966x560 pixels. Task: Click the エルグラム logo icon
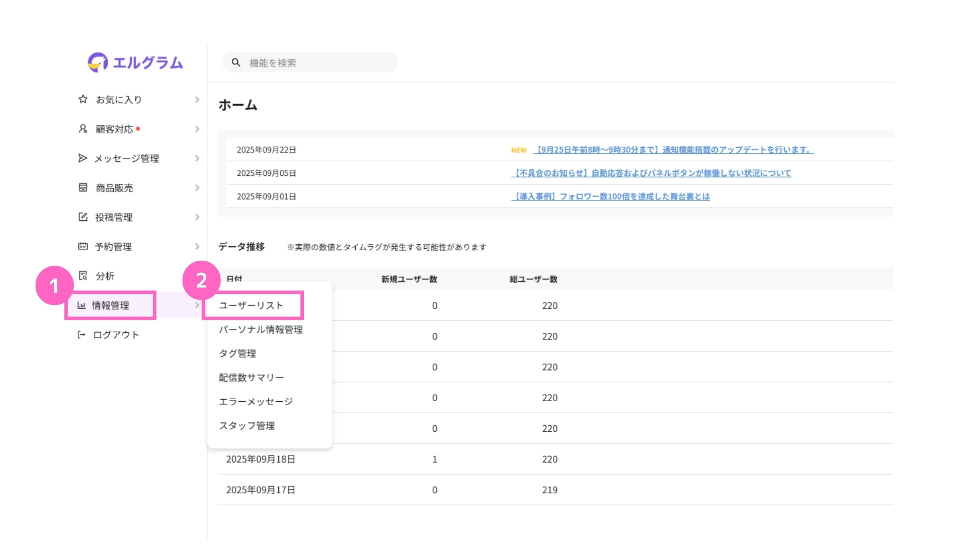point(98,62)
